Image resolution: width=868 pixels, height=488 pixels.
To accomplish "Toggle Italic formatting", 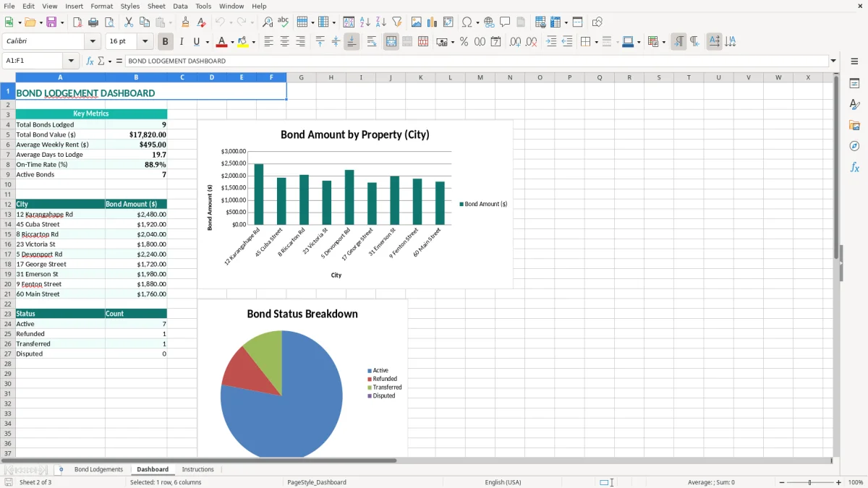I will (x=181, y=42).
